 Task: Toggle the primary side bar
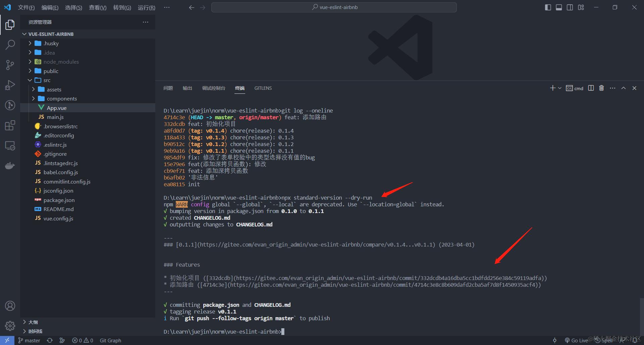(548, 7)
